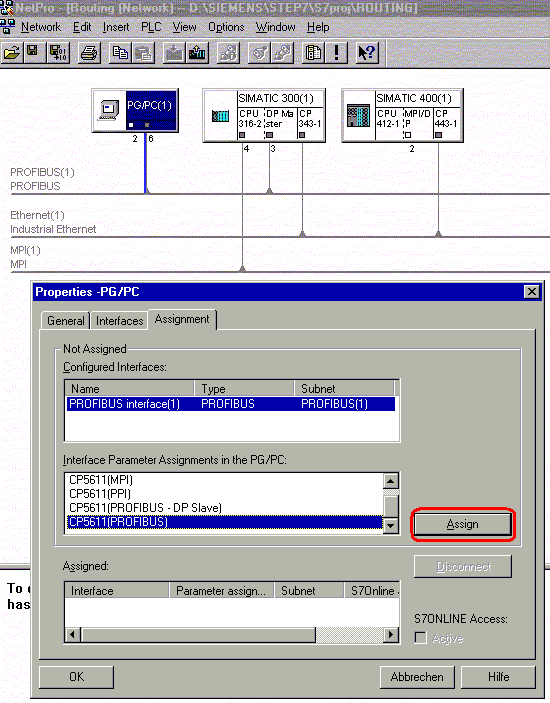Switch to the General tab

(65, 321)
